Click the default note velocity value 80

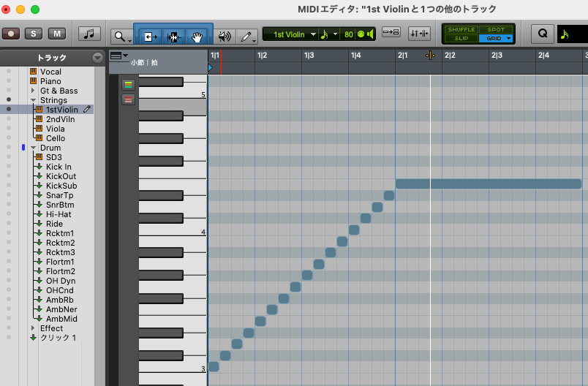point(349,34)
